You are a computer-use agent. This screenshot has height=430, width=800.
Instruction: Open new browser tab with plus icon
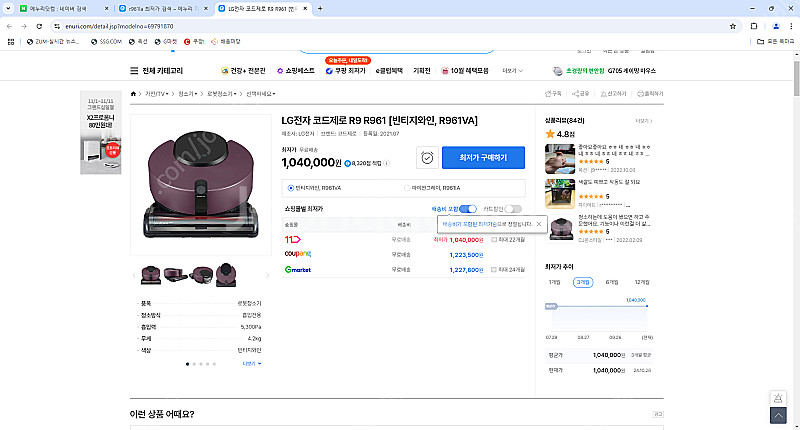point(320,8)
